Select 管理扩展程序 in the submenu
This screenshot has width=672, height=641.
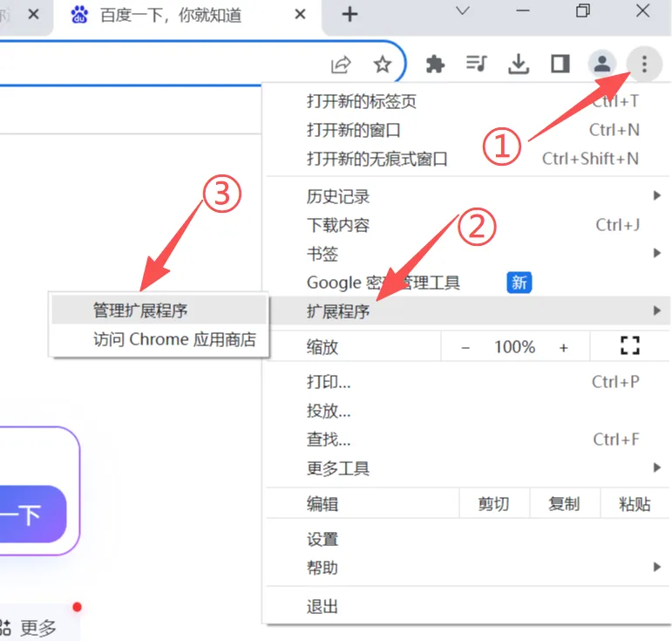click(x=159, y=310)
